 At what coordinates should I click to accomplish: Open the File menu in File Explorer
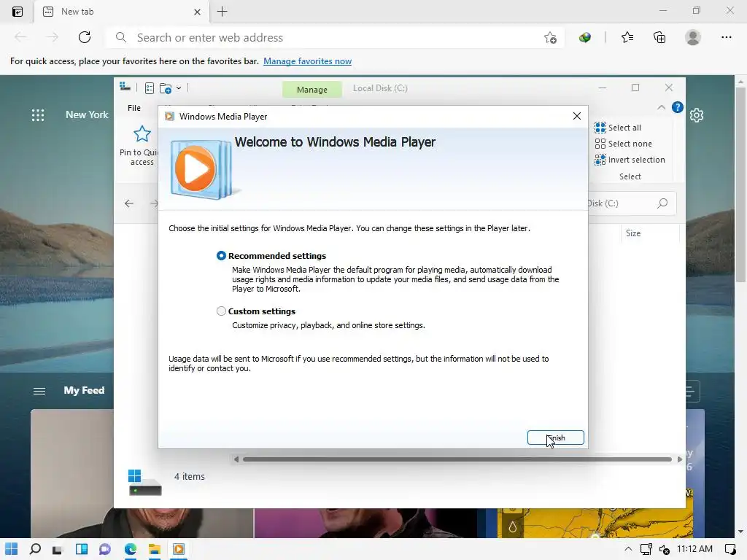(x=134, y=108)
